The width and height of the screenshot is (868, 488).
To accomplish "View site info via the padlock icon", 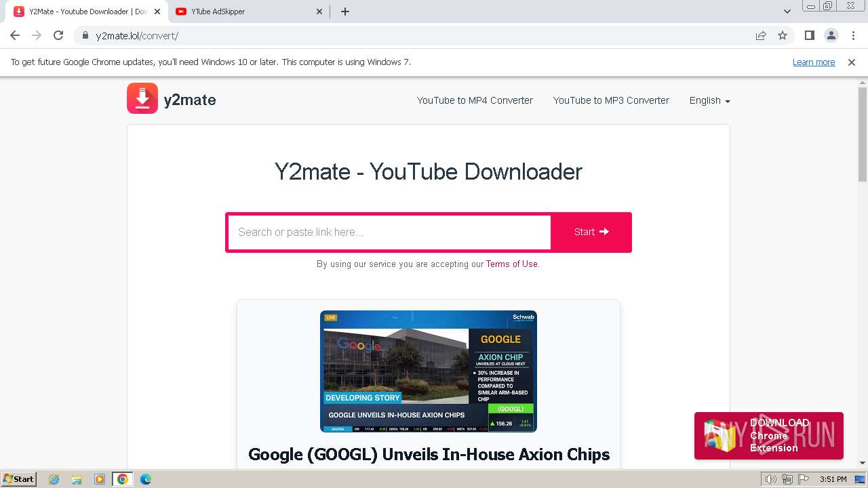I will [85, 35].
